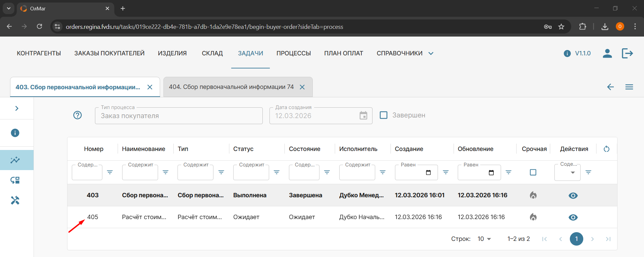Click the logout icon

(627, 53)
